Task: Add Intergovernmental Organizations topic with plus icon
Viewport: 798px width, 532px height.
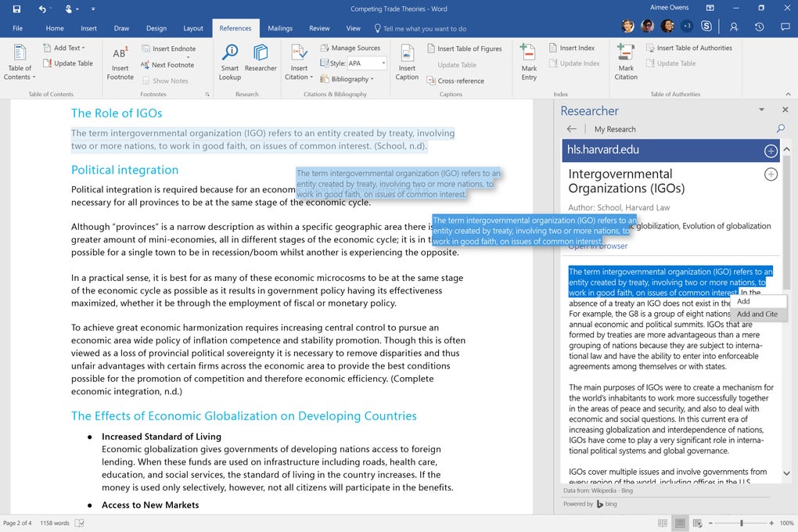Action: [771, 174]
